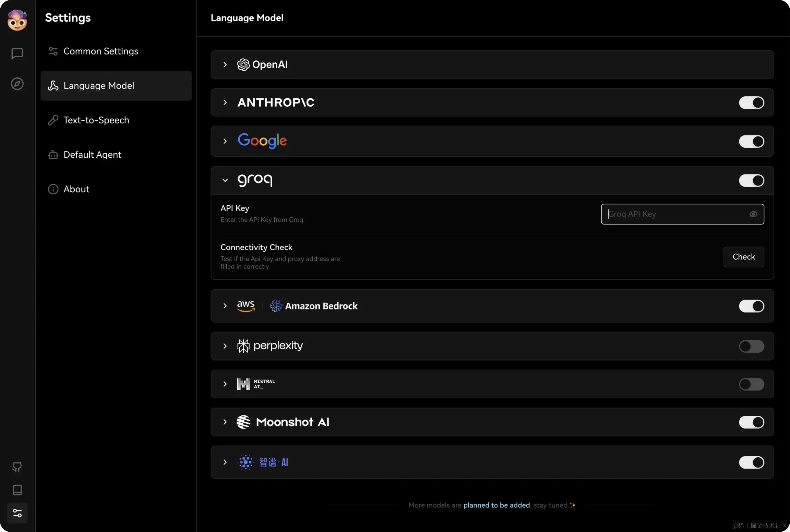This screenshot has height=532, width=790.
Task: Click the user avatar at top left
Action: (x=17, y=20)
